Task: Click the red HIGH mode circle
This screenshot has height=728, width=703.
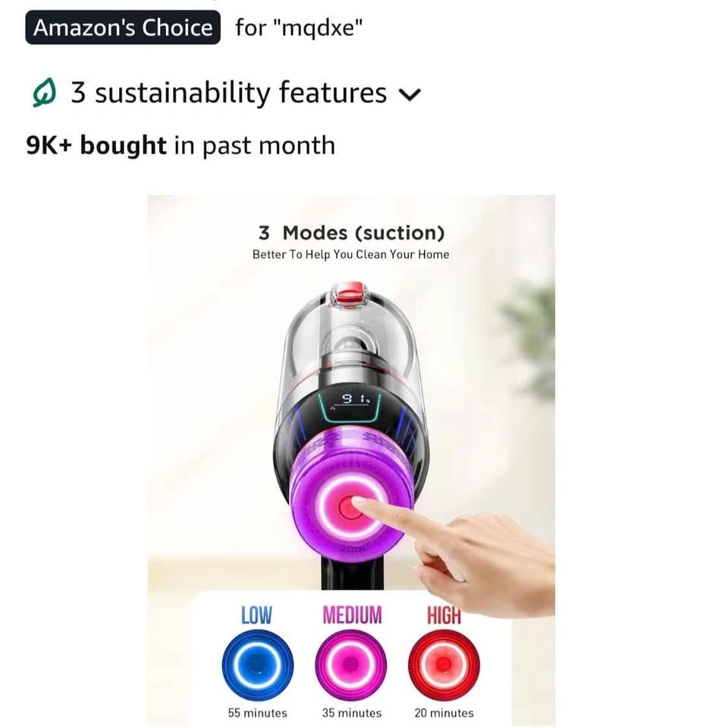Action: (444, 665)
